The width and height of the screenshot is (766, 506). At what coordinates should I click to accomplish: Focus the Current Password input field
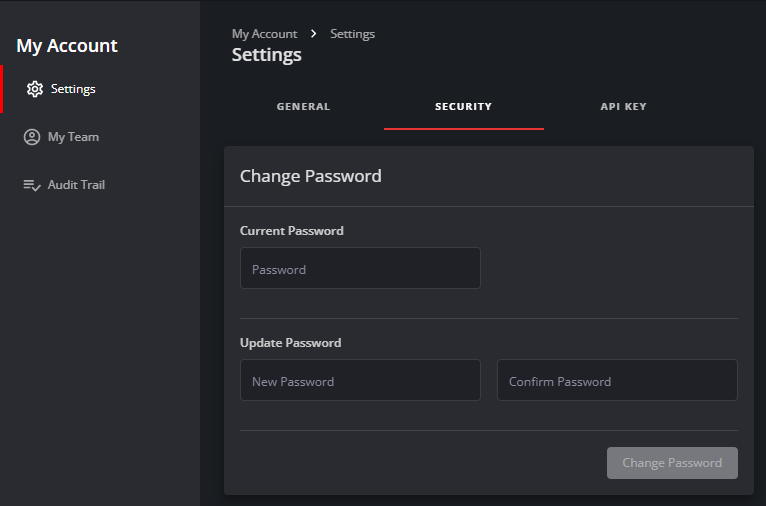360,269
